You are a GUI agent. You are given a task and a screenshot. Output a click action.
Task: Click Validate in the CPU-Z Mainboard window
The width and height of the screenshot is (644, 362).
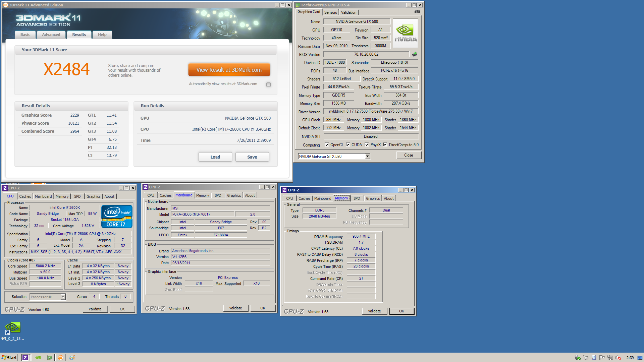[x=235, y=308]
